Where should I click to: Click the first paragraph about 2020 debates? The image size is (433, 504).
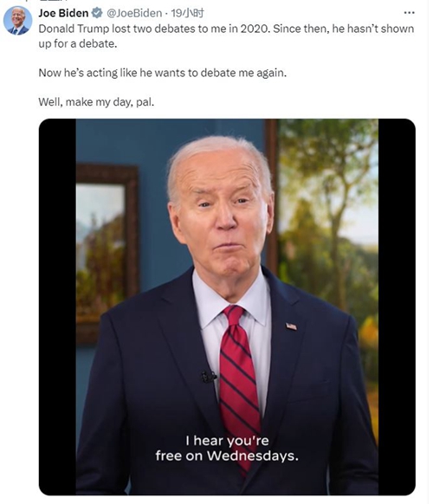coord(226,36)
